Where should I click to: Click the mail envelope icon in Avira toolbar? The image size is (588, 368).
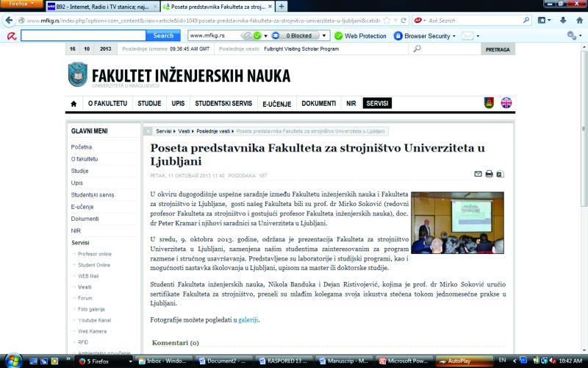[x=467, y=36]
